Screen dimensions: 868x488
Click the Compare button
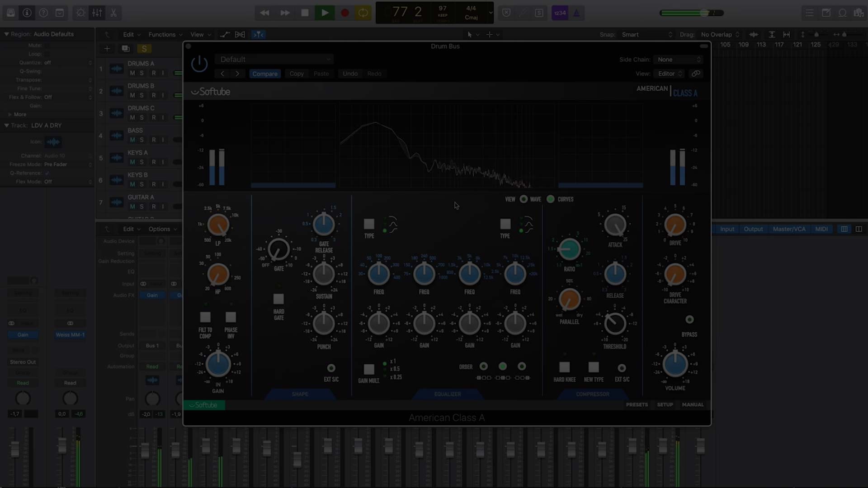pos(265,74)
